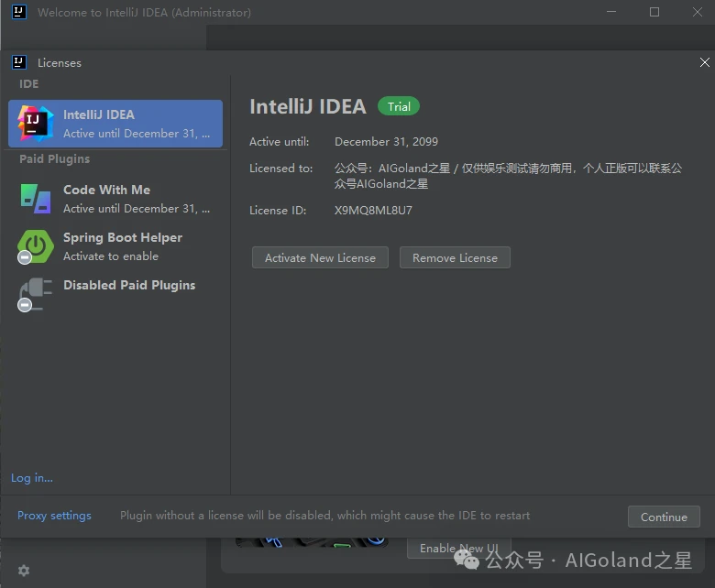Open the settings gear in Welcome window
715x588 pixels.
tap(24, 571)
